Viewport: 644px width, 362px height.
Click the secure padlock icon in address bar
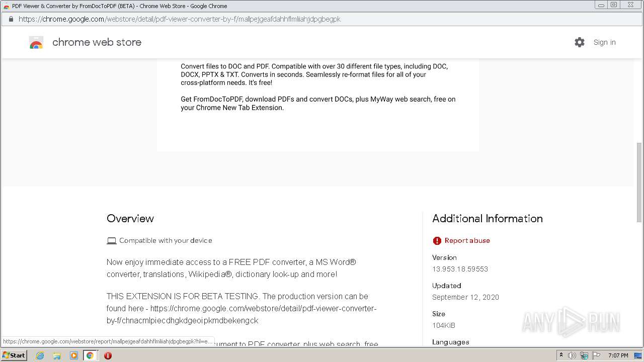[11, 19]
